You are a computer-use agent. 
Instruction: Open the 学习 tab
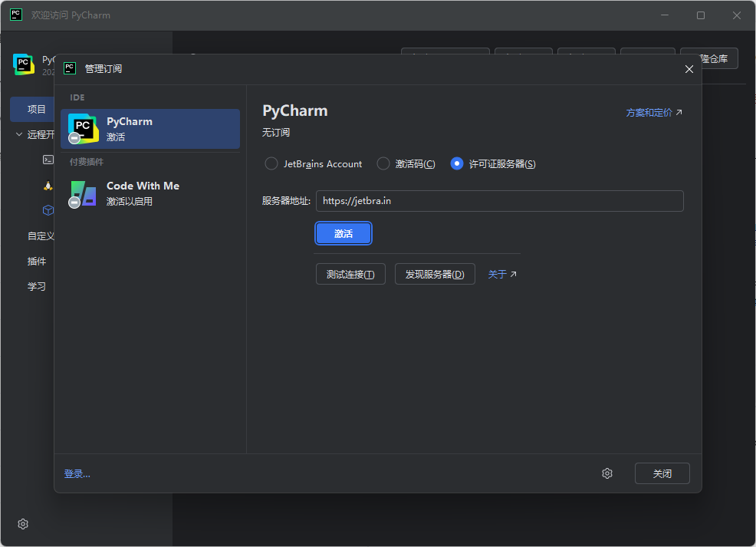[36, 286]
